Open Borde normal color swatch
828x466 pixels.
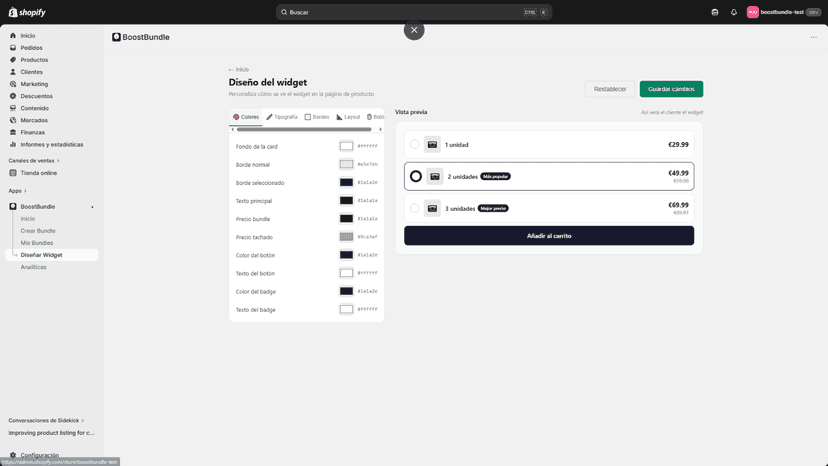tap(346, 164)
